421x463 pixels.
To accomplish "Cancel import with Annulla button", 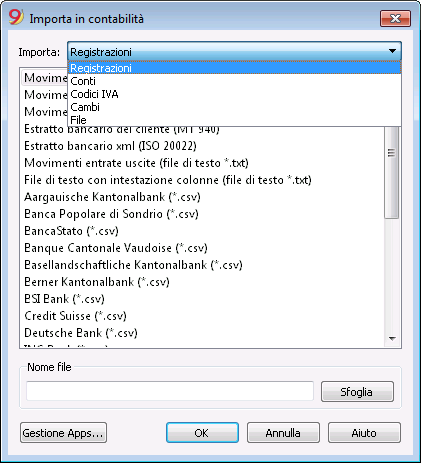I will 283,433.
